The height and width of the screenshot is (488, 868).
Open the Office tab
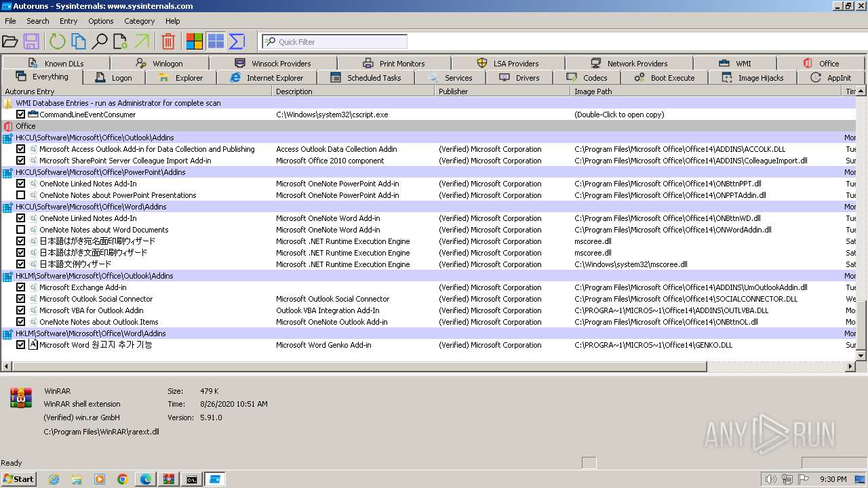pos(821,63)
